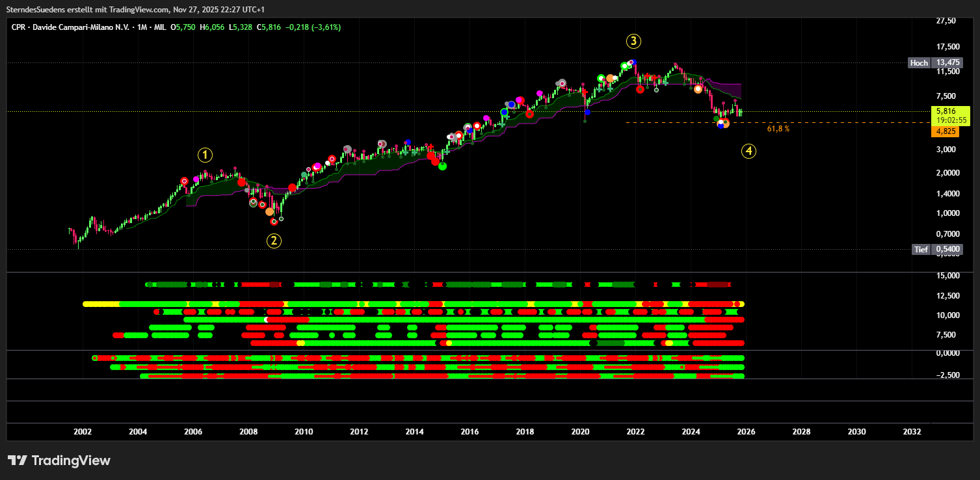
Task: Select the circled wave 2 marker
Action: pyautogui.click(x=274, y=241)
